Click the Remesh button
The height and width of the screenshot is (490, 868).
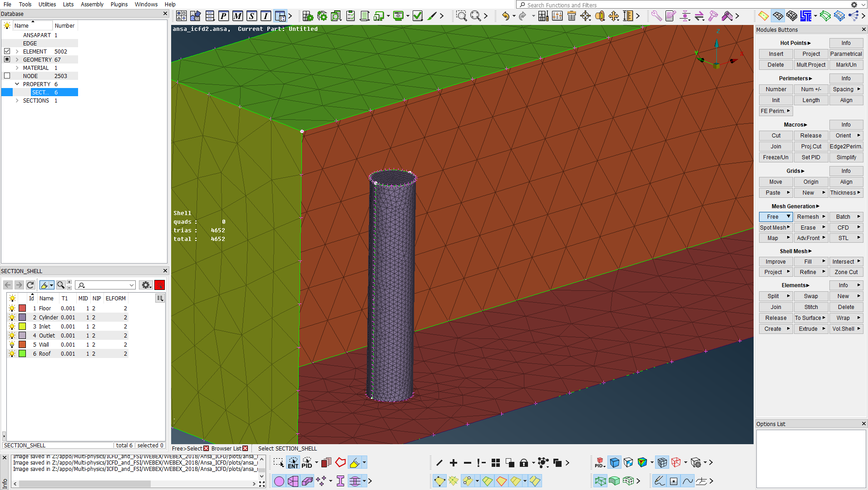click(x=808, y=217)
